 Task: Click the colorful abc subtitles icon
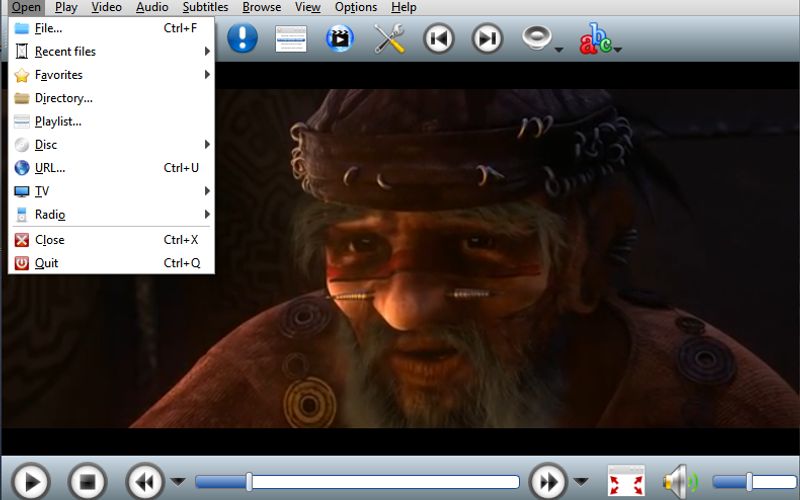pos(595,38)
